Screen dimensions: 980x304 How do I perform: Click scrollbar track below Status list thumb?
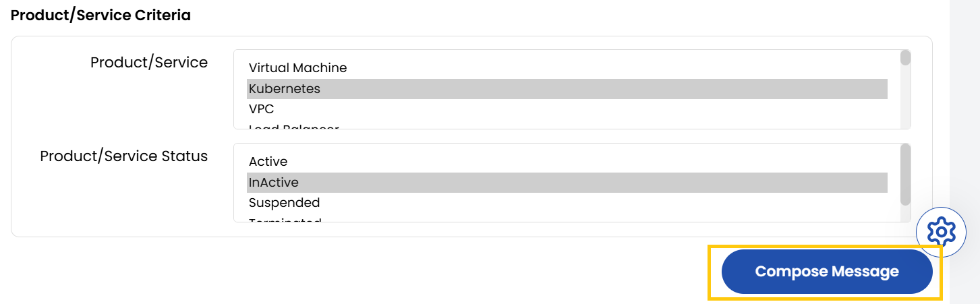905,214
